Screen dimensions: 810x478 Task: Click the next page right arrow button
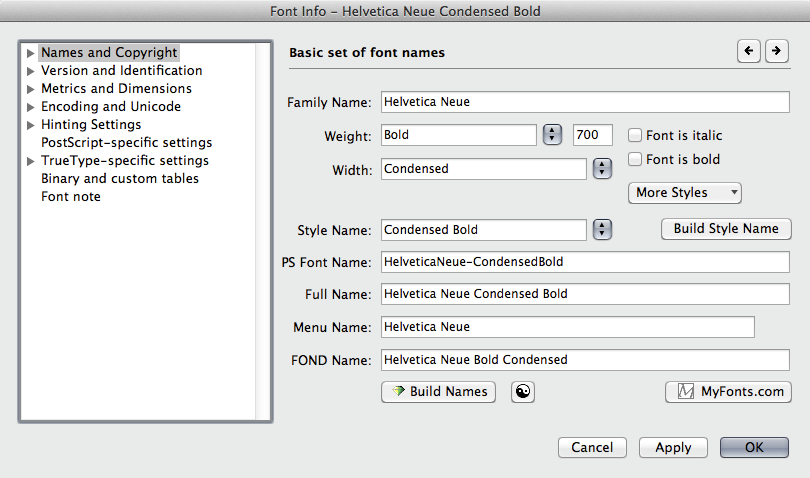[x=776, y=51]
